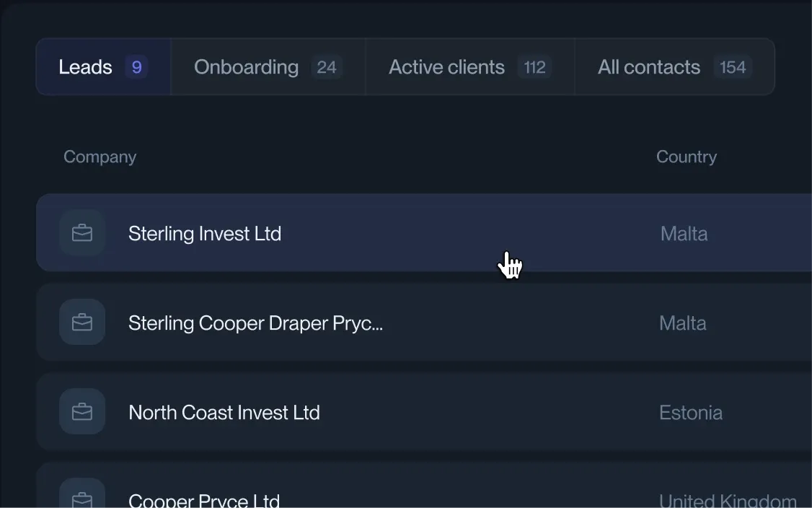Click the briefcase icon for Sterling Invest Ltd
Viewport: 812px width, 508px height.
(81, 232)
